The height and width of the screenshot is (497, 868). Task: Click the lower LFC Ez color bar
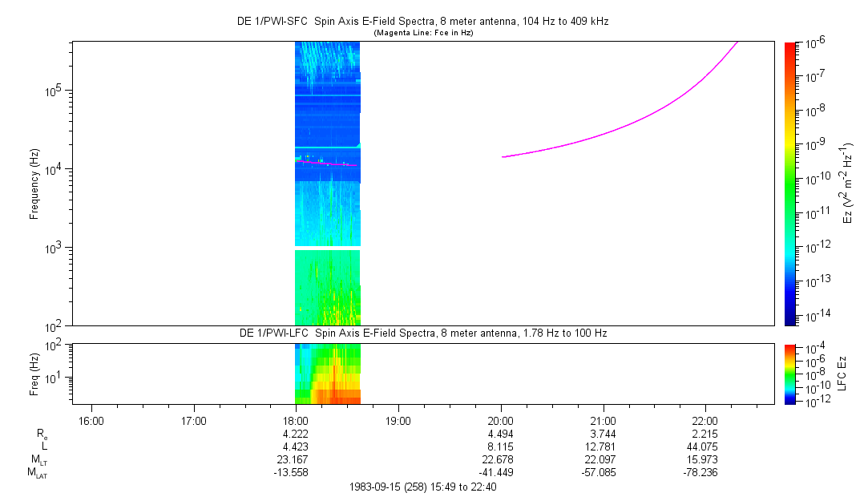pyautogui.click(x=790, y=373)
